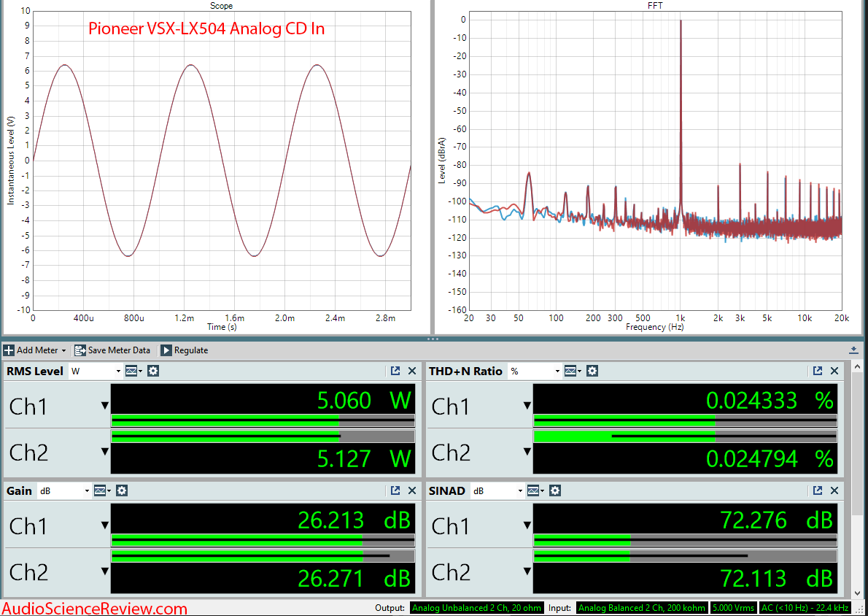868x616 pixels.
Task: Open the THD+N Ratio graph-type icon
Action: pos(572,371)
